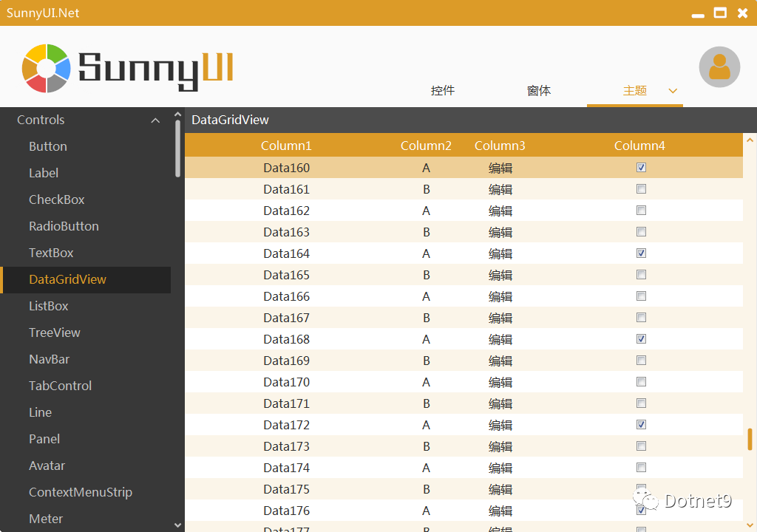Uncheck the Data160 row checkbox

(x=641, y=168)
